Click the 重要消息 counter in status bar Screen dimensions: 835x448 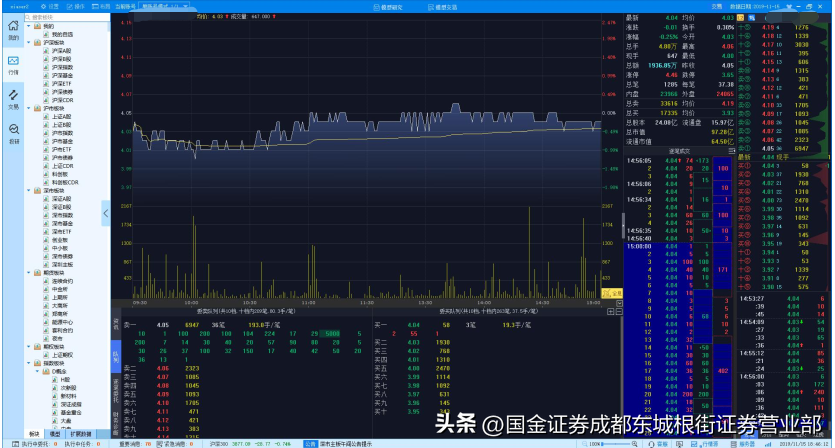pyautogui.click(x=135, y=444)
